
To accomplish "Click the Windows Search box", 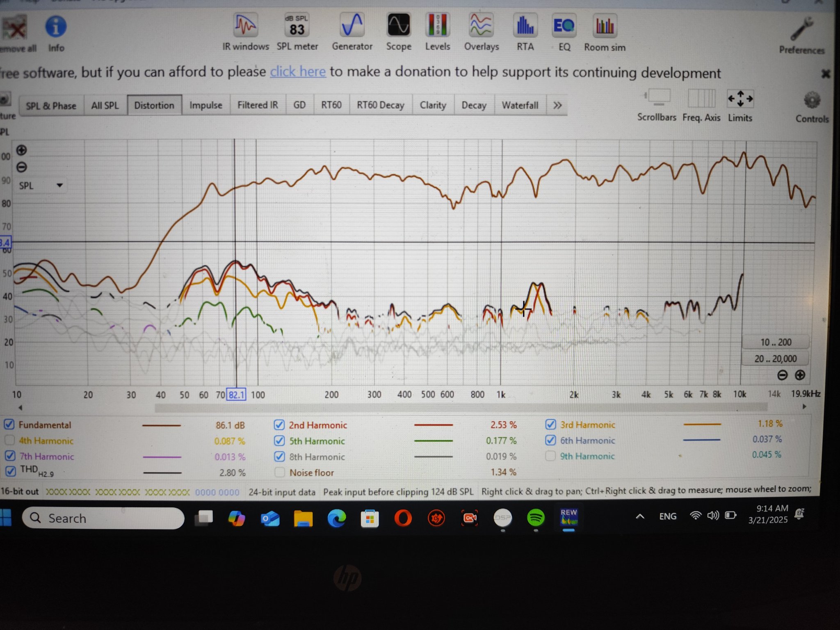I will (103, 518).
